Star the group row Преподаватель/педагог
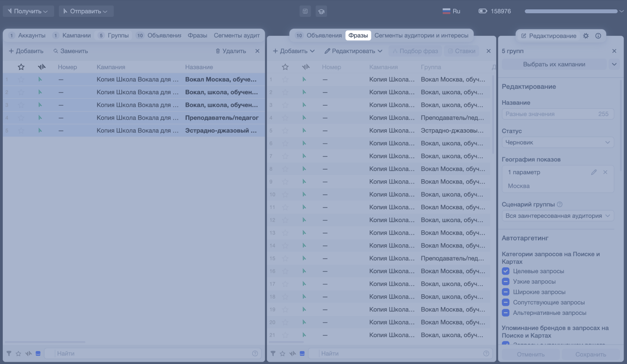Image resolution: width=627 pixels, height=364 pixels. coord(21,118)
